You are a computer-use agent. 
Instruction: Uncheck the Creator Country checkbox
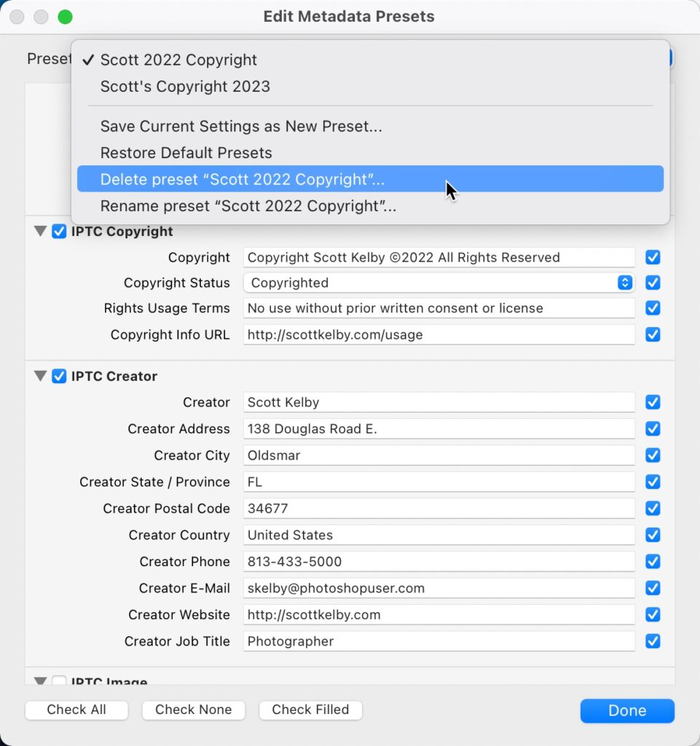(653, 535)
